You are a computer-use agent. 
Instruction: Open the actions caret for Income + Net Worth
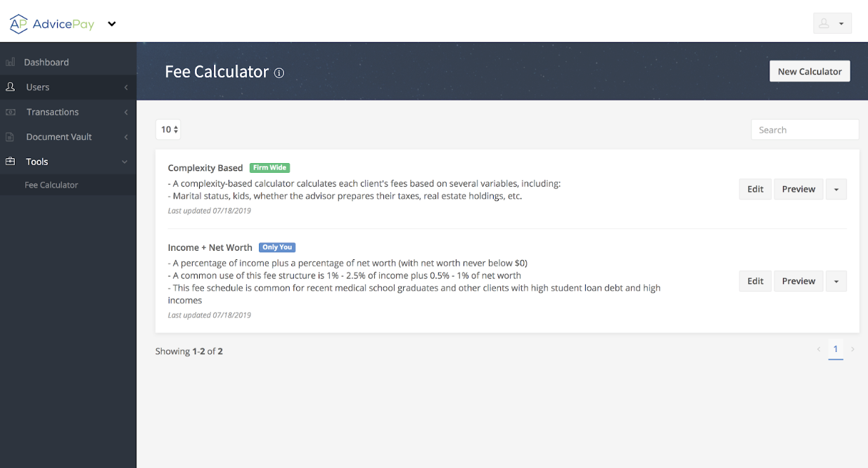tap(836, 280)
